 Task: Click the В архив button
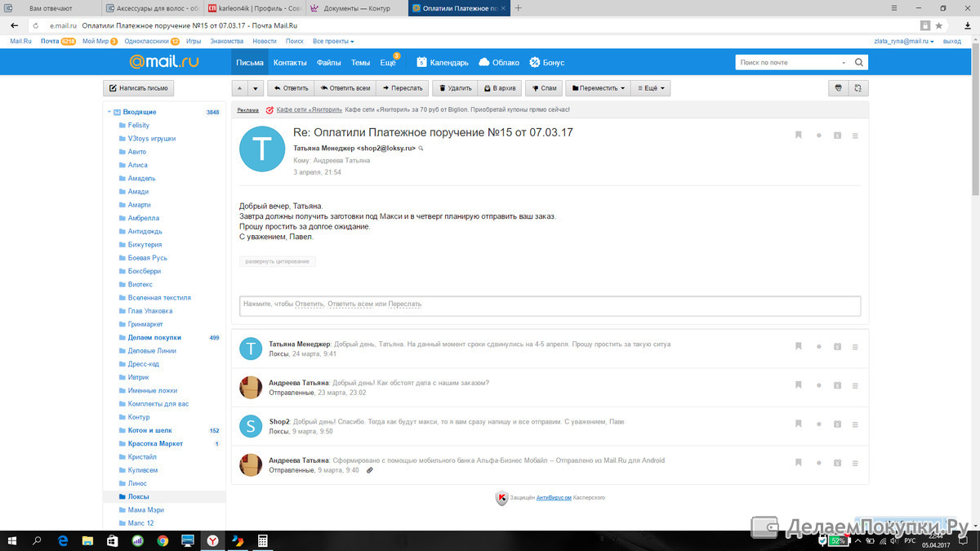[499, 88]
